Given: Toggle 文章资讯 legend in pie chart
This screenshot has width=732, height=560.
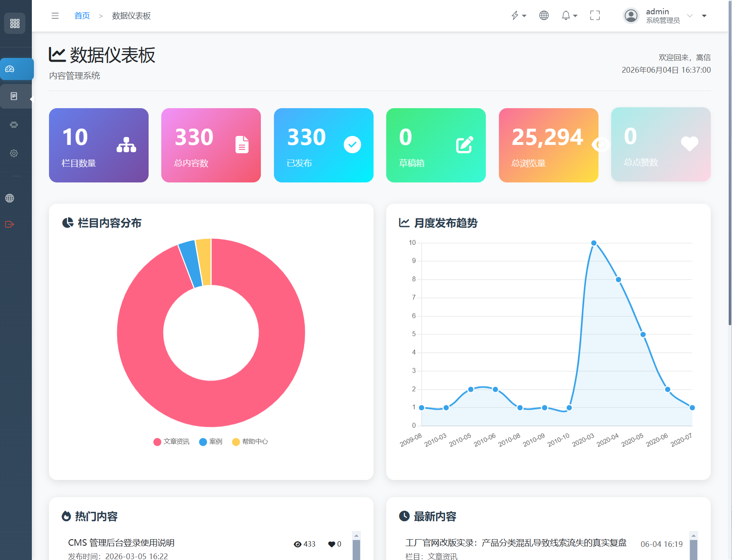Looking at the screenshot, I should 171,442.
